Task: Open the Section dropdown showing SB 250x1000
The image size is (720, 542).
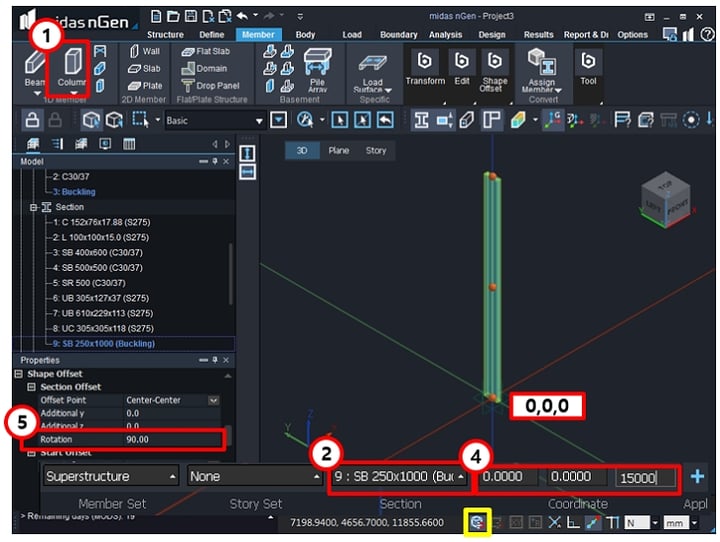Action: 399,476
